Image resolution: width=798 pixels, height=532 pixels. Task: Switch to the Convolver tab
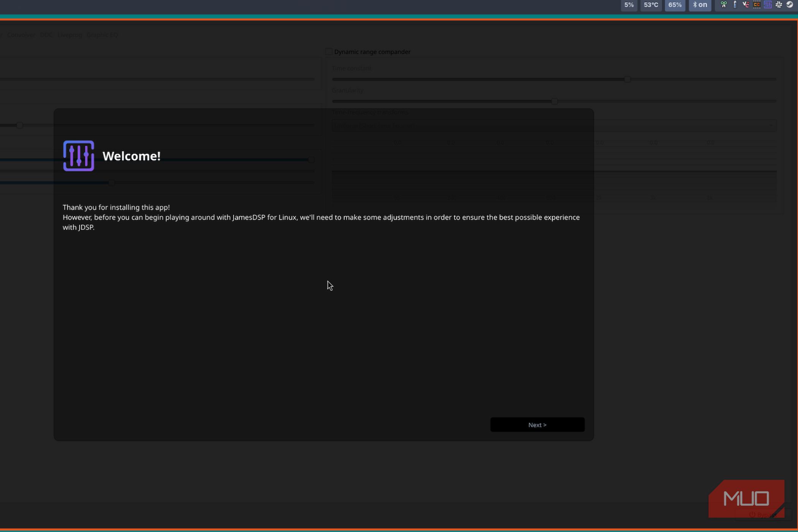21,35
